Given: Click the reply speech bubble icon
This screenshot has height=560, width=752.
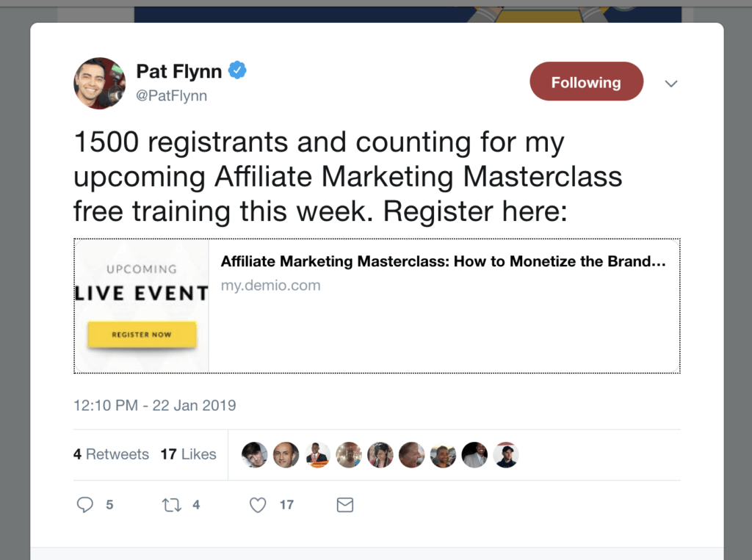Looking at the screenshot, I should pos(85,505).
